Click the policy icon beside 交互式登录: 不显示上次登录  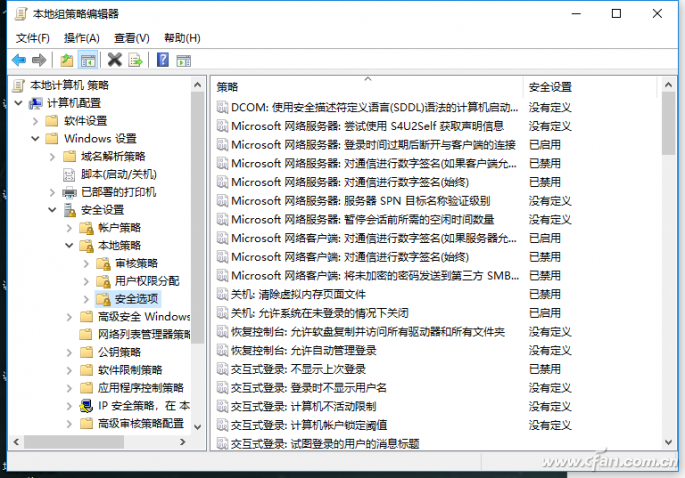222,369
